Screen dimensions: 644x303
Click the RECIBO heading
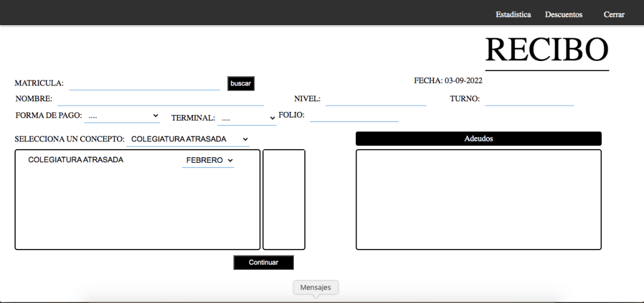click(x=547, y=50)
